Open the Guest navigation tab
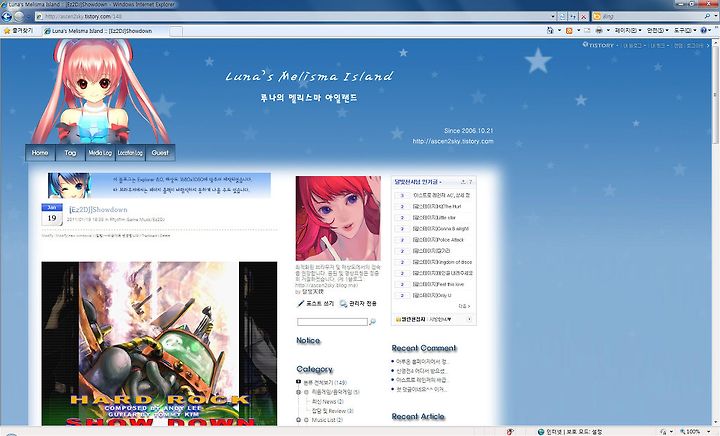Image resolution: width=720 pixels, height=436 pixels. 160,153
